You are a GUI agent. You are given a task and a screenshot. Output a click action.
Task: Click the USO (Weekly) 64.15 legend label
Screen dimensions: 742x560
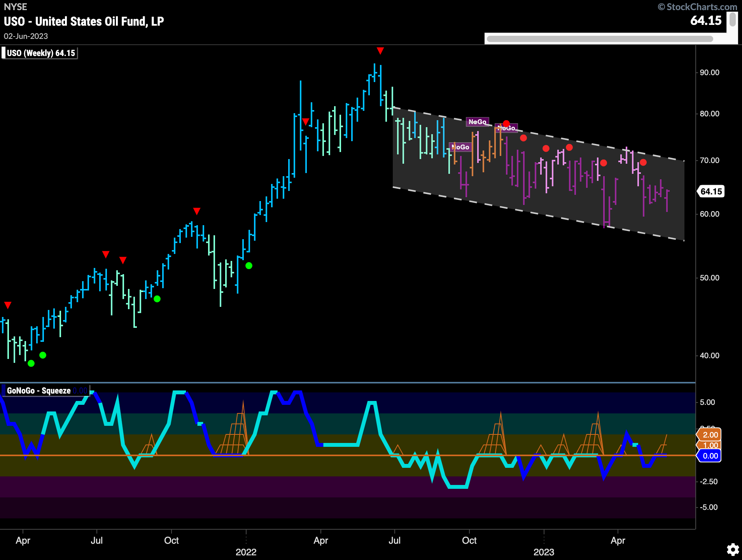pos(39,53)
